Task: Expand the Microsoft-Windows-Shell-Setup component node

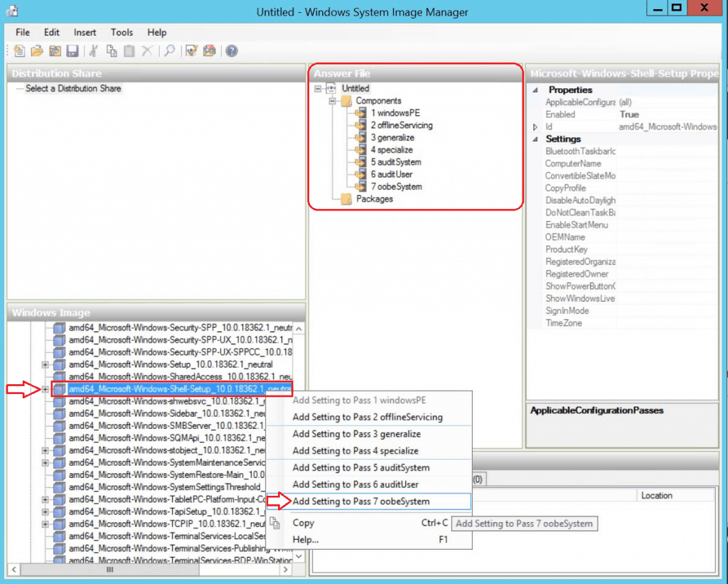Action: 45,389
